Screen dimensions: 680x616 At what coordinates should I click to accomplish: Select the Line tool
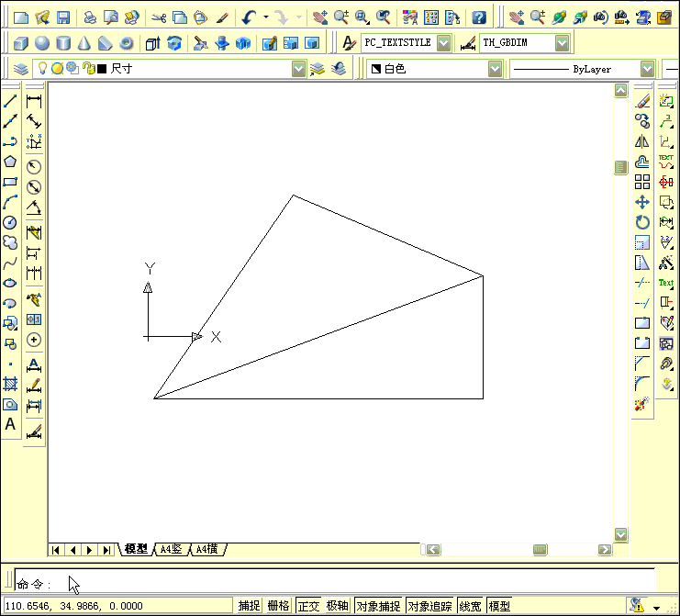coord(10,101)
